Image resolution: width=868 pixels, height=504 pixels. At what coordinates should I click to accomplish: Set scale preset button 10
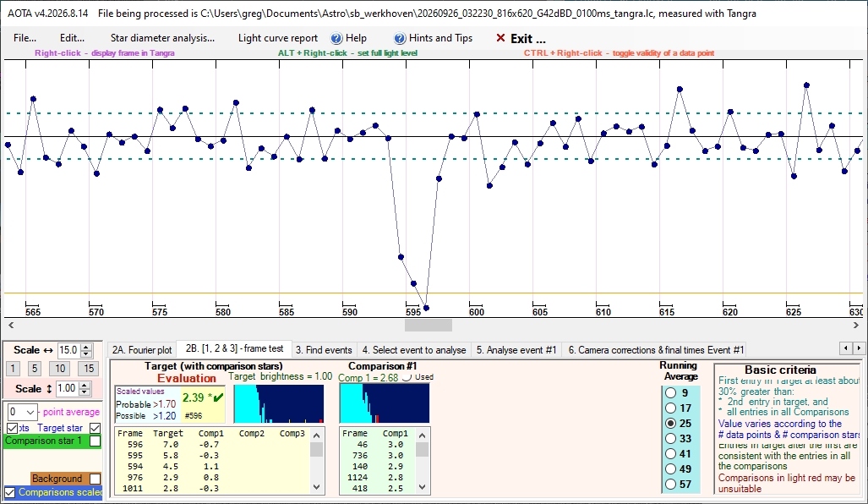pyautogui.click(x=60, y=369)
